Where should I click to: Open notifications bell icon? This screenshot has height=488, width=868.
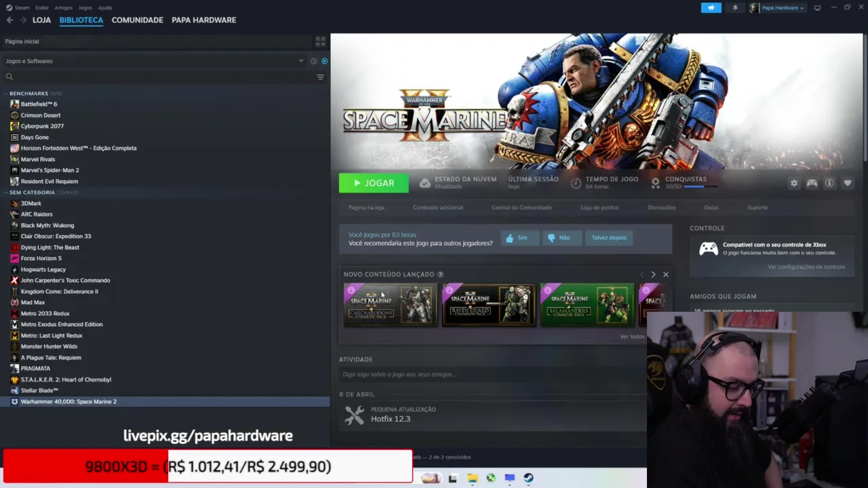[x=735, y=8]
